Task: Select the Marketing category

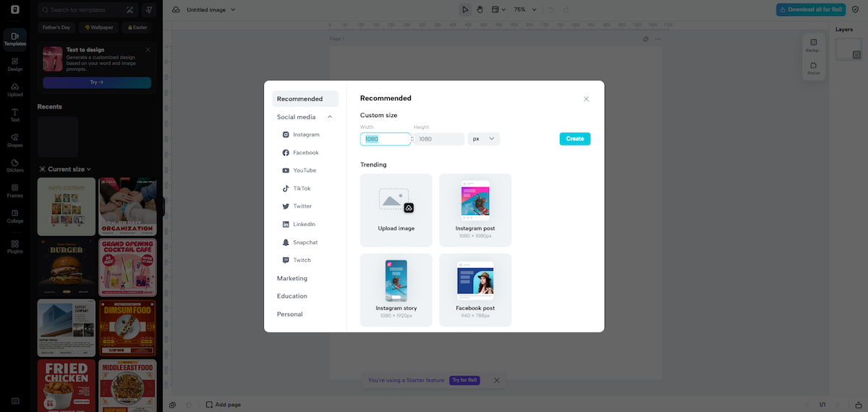Action: (292, 278)
